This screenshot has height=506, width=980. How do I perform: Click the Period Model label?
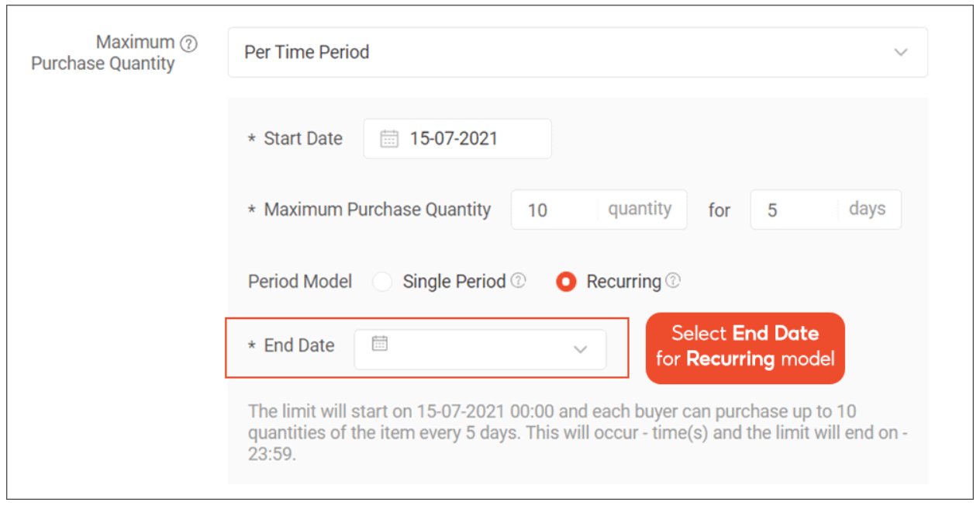(299, 281)
